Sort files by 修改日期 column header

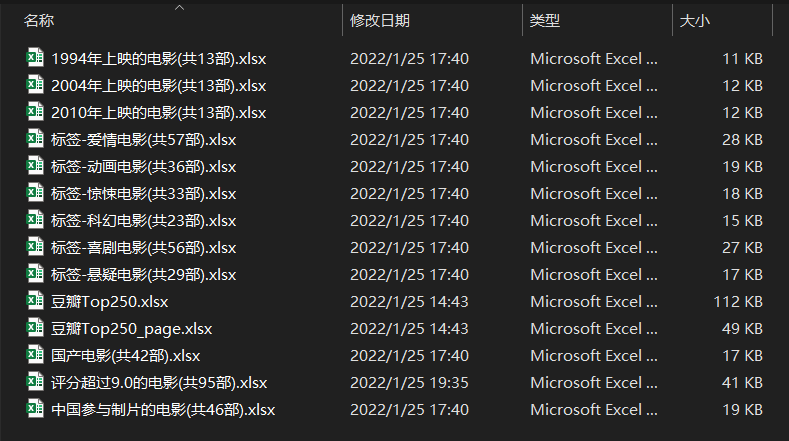[380, 20]
